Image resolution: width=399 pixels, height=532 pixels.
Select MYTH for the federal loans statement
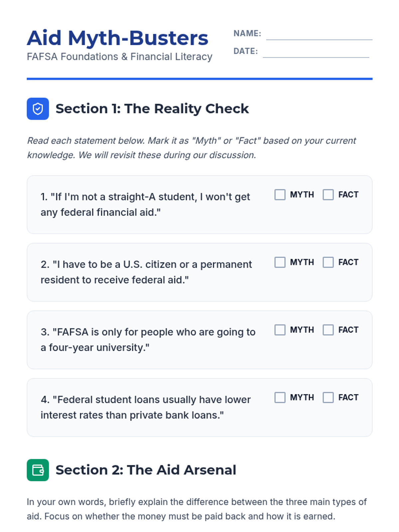(x=280, y=397)
